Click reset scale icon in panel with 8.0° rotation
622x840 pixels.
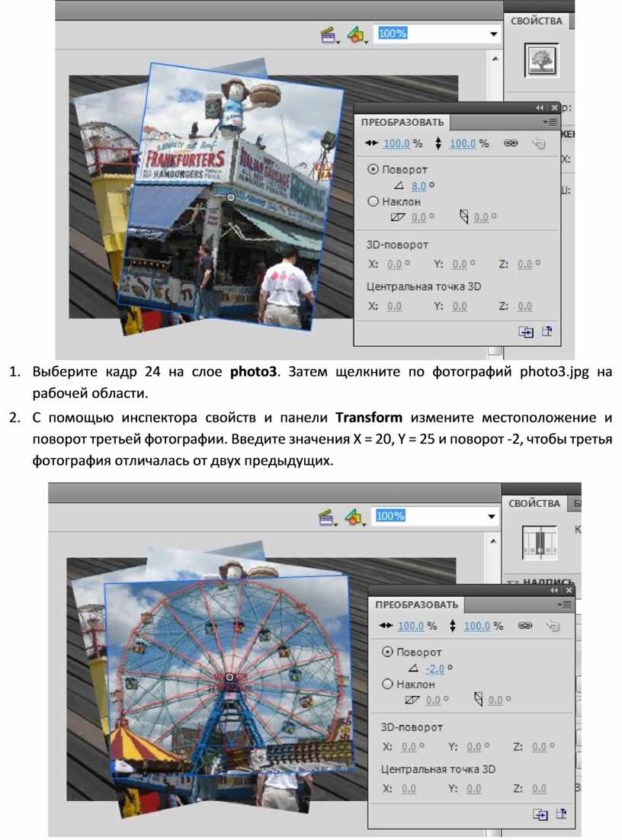pyautogui.click(x=539, y=143)
